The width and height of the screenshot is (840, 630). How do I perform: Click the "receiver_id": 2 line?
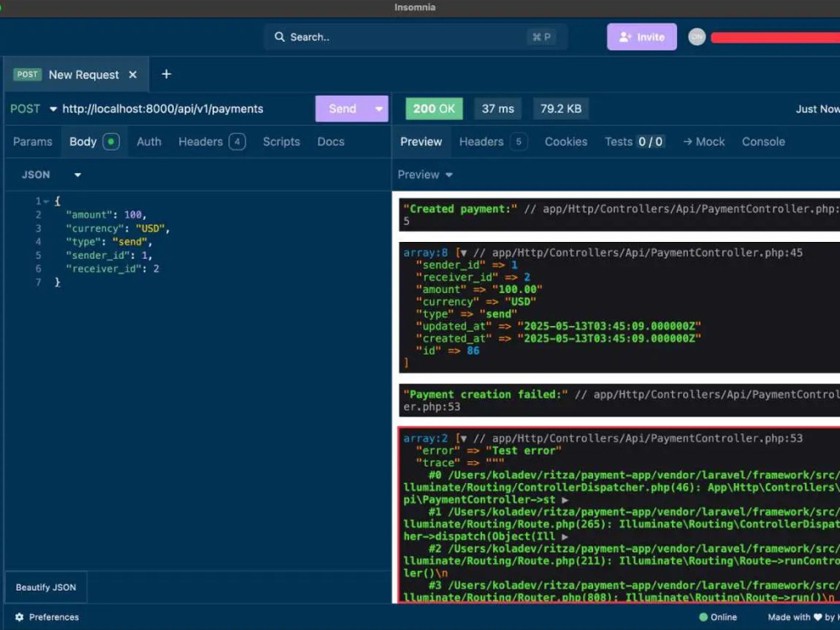tap(113, 269)
